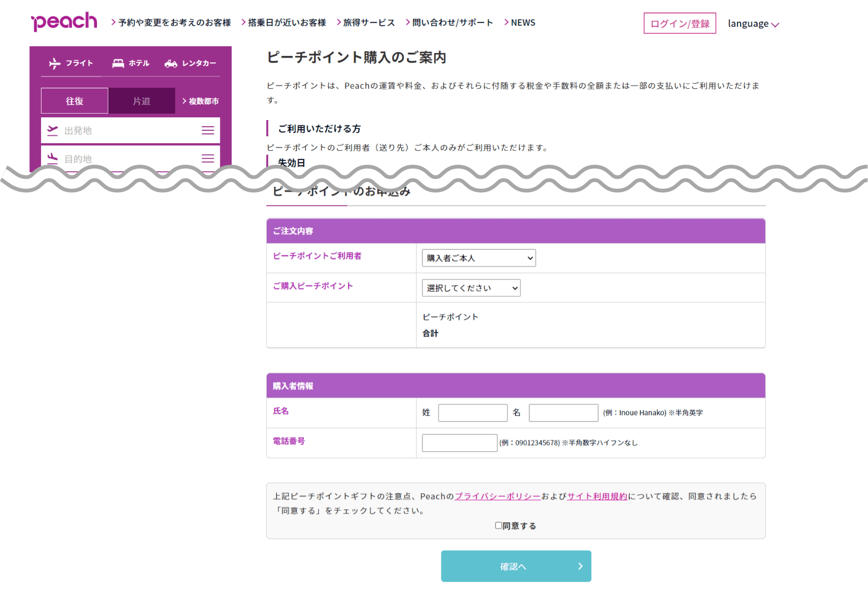The height and width of the screenshot is (603, 868).
Task: Click the Peach logo
Action: [x=64, y=22]
